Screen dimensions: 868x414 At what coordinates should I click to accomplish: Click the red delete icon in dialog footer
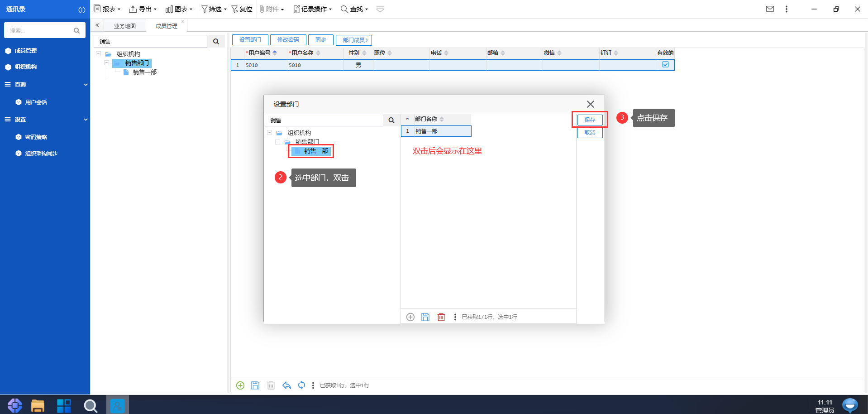click(441, 317)
